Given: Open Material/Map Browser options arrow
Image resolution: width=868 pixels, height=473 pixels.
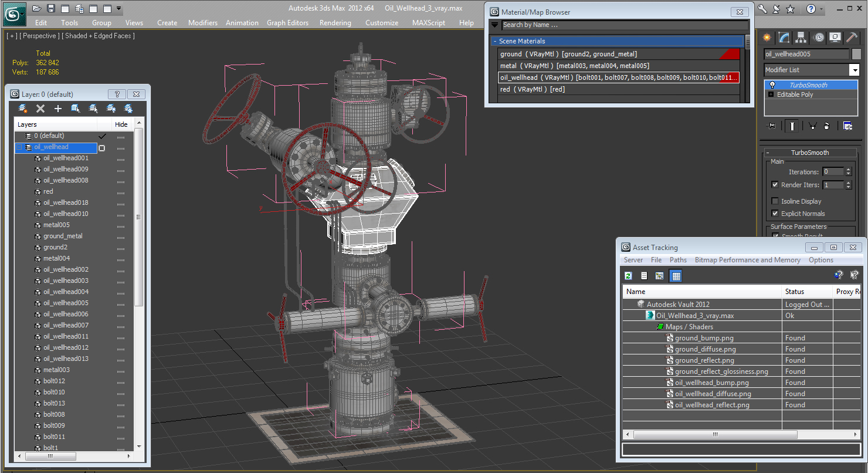Looking at the screenshot, I should click(495, 25).
